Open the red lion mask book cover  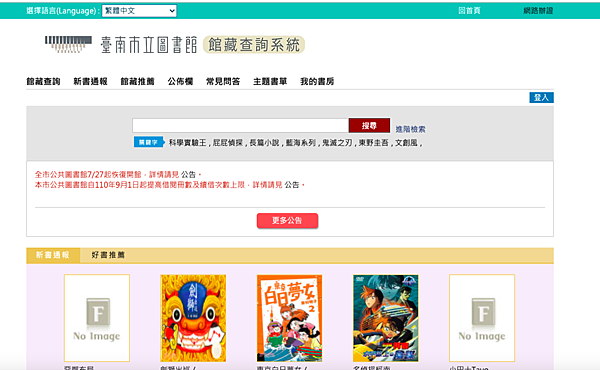coord(193,318)
